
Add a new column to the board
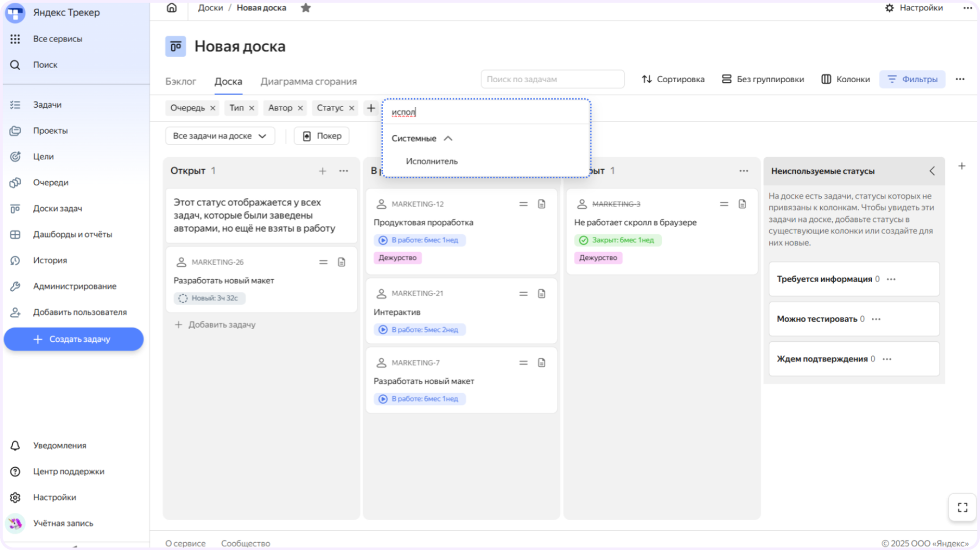(962, 166)
